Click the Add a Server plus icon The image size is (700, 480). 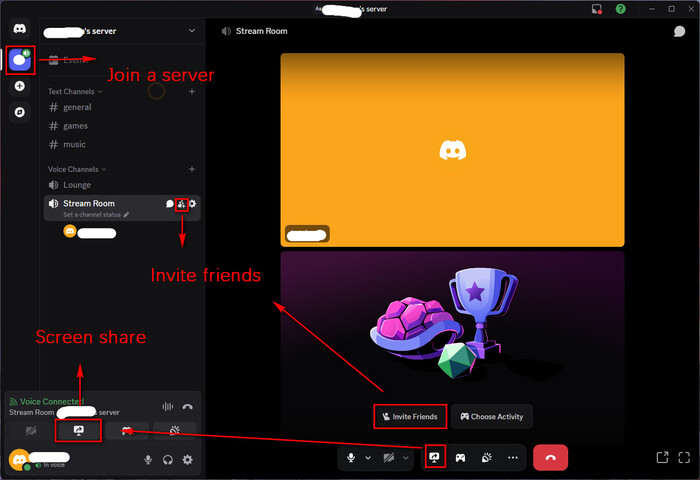pos(20,86)
